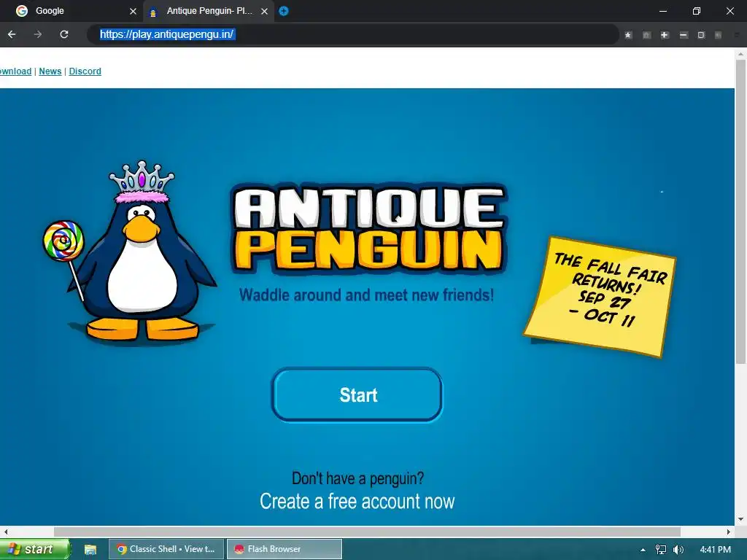Viewport: 747px width, 560px height.
Task: Open the file explorer taskbar icon
Action: [90, 550]
